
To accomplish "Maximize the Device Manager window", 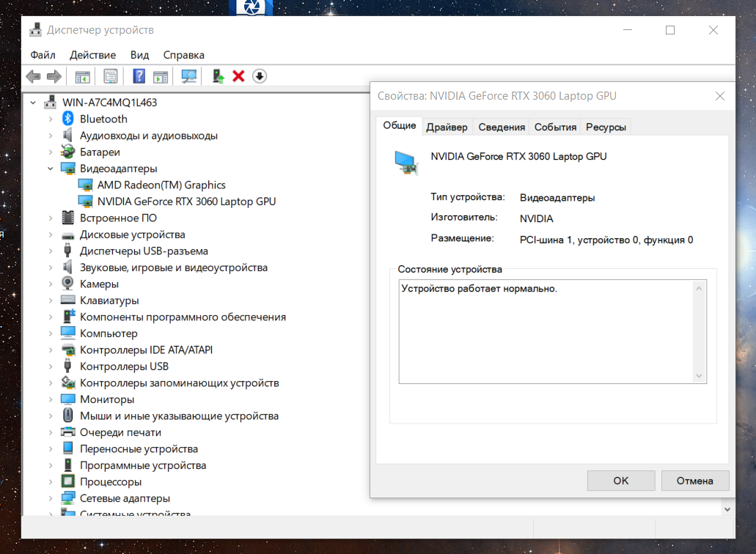I will point(670,30).
